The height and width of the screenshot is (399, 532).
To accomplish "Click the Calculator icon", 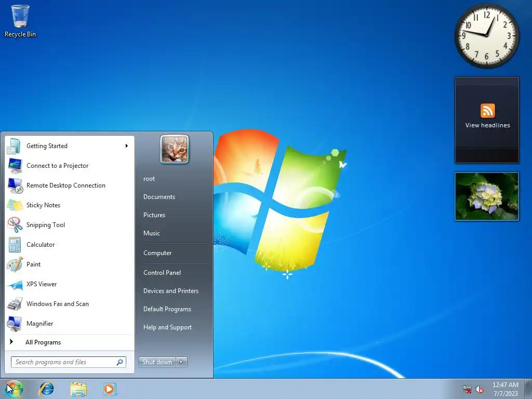I will (15, 245).
